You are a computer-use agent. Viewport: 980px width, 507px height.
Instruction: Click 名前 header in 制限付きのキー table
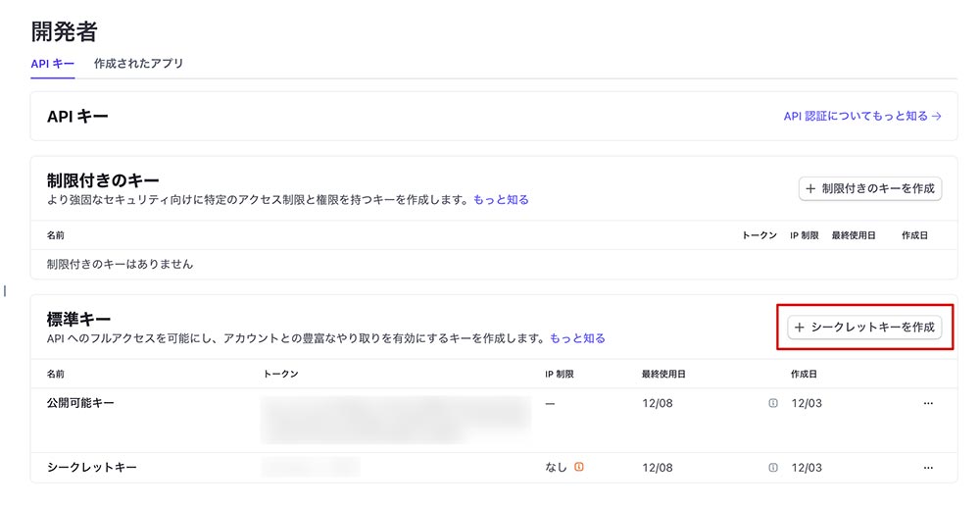[x=56, y=235]
